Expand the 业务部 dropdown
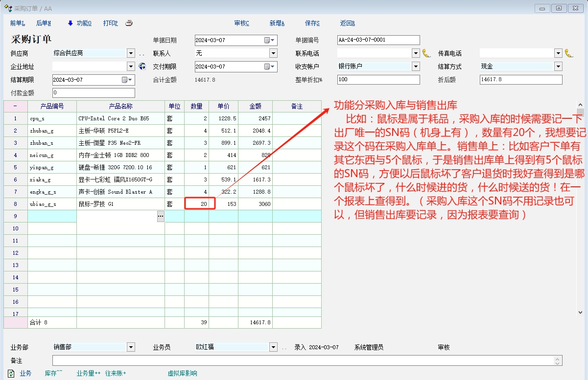The height and width of the screenshot is (380, 588). [x=131, y=347]
